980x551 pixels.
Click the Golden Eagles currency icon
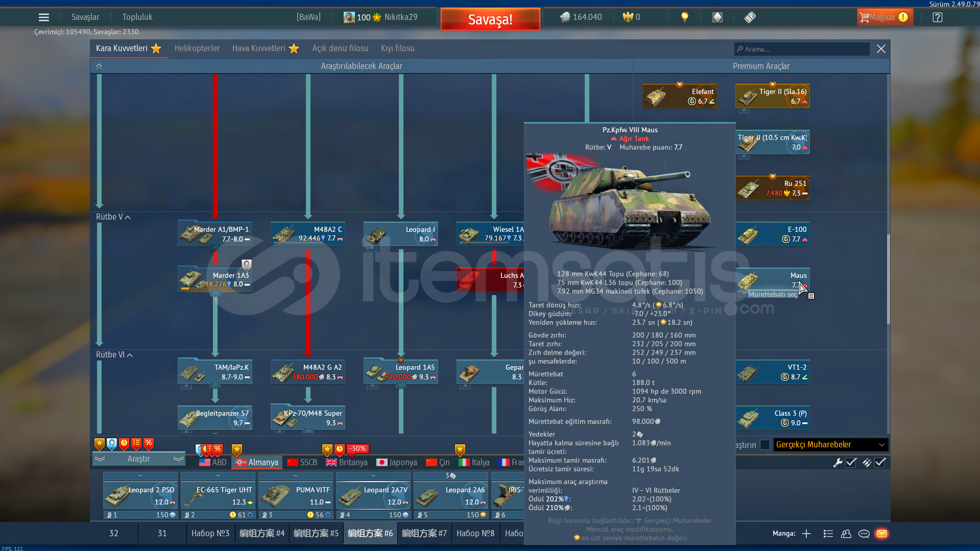(628, 17)
